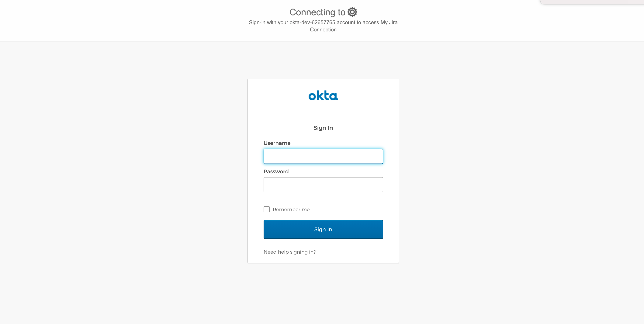644x324 pixels.
Task: Click the blue okta logo
Action: 323,96
